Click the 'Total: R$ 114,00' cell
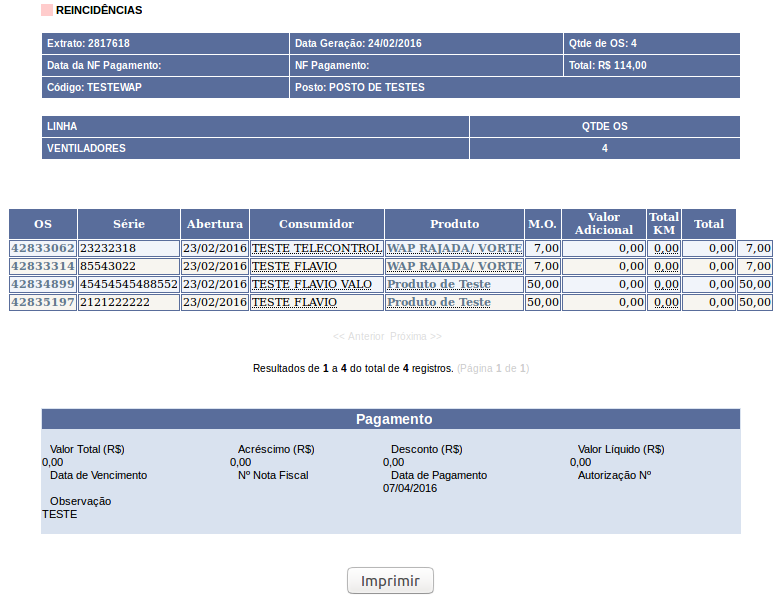Screen dimensions: 778x595 click(652, 66)
